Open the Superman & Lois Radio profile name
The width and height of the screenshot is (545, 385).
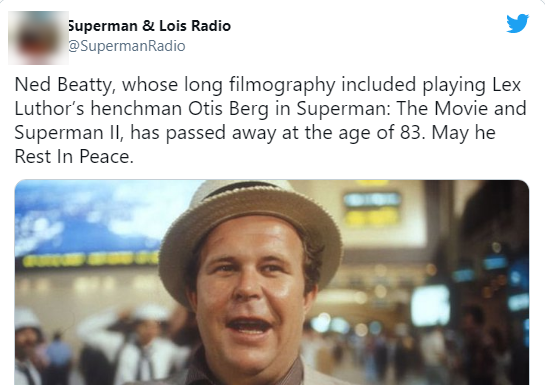tap(149, 26)
